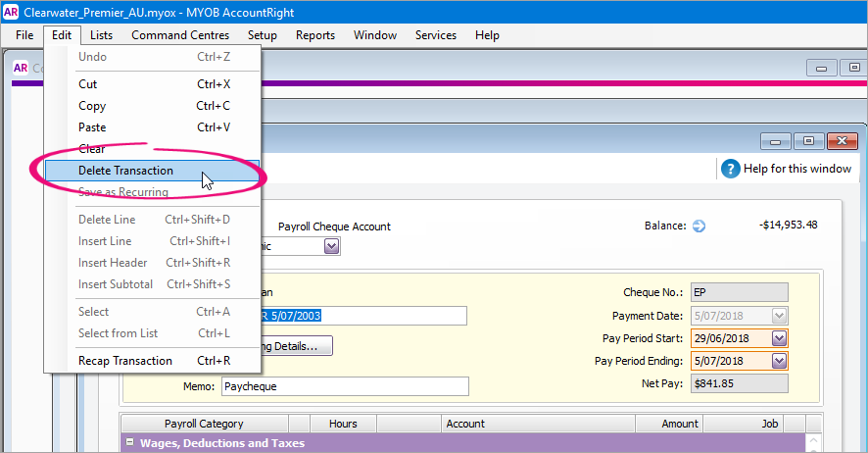Screen dimensions: 868x453
Task: Open the account dropdown beside Payroll Cheque Account
Action: coord(331,246)
